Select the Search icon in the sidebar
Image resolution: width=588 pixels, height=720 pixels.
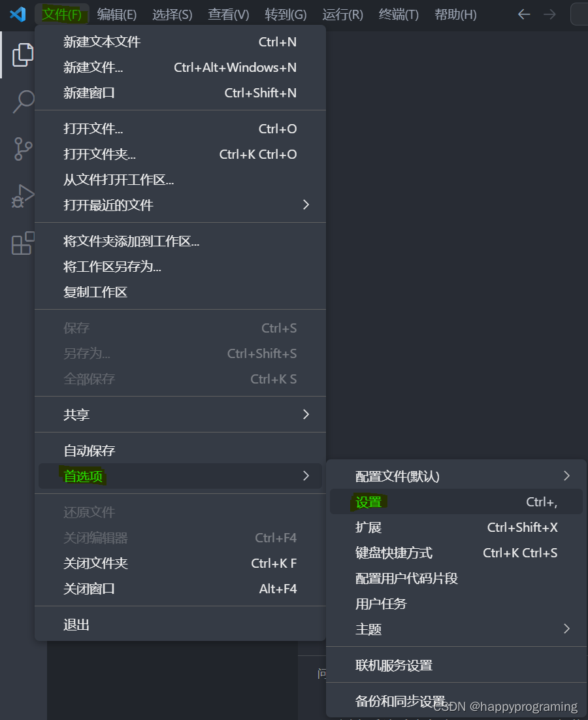(x=23, y=102)
